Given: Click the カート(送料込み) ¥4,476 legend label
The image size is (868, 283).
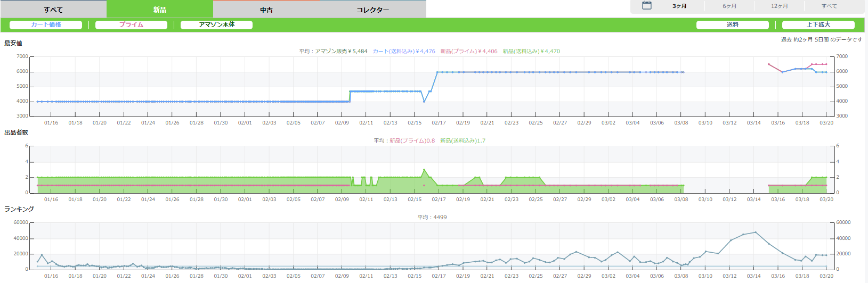Looking at the screenshot, I should click(404, 52).
